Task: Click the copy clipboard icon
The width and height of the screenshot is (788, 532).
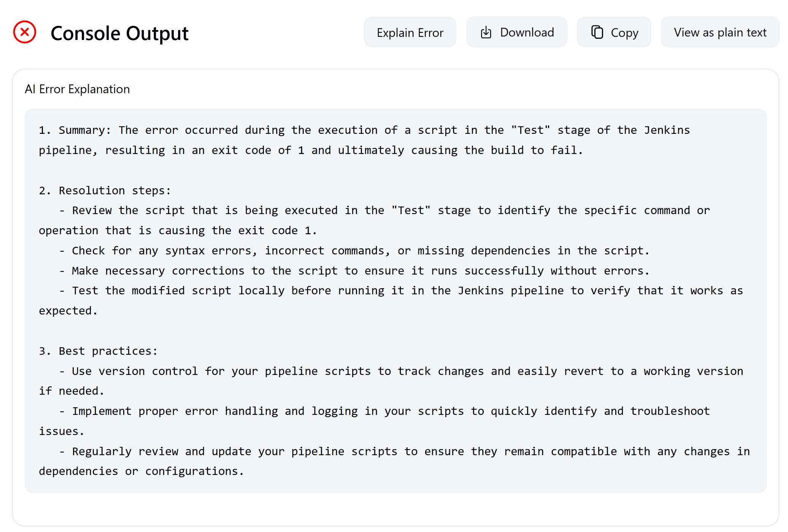Action: (597, 33)
